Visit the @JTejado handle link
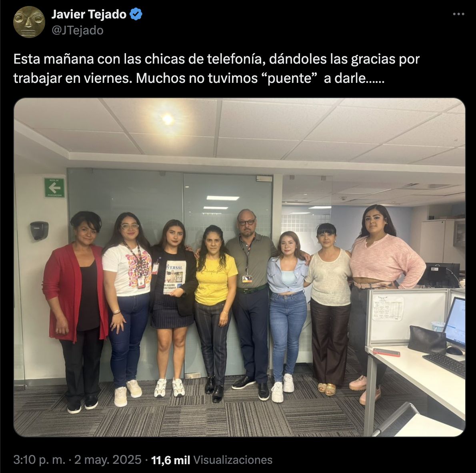 point(78,30)
